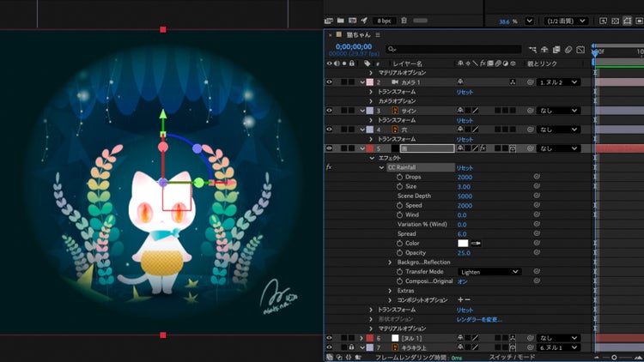Toggle the CC Rainfall fx enable switch
644x362 pixels.
click(x=329, y=167)
